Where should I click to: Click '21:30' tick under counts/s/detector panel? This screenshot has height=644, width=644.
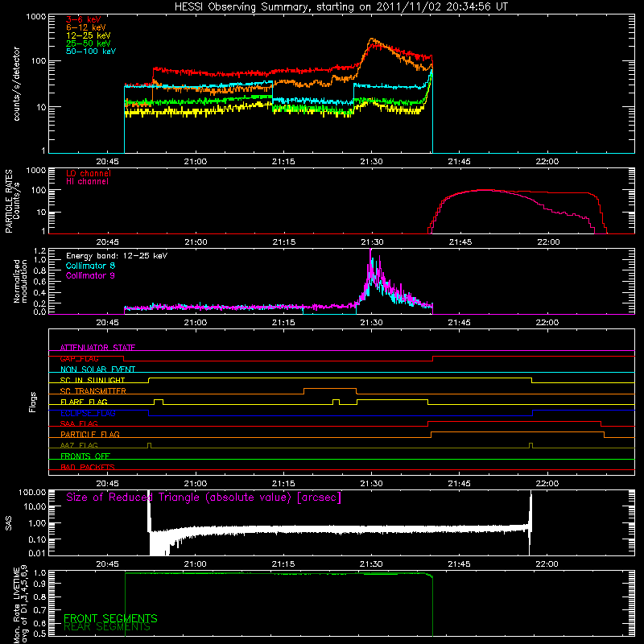(x=371, y=162)
